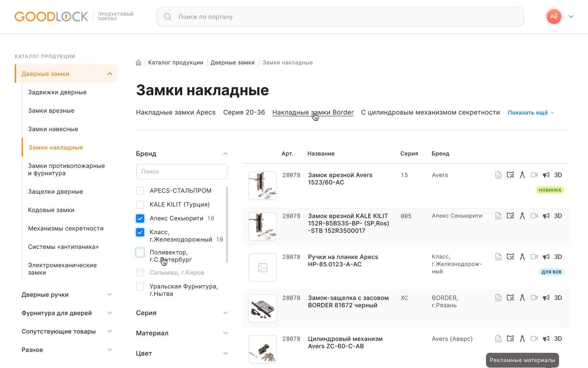588x368 pixels.
Task: Open Avers 1523/60-AC product thumbnail
Action: click(263, 185)
